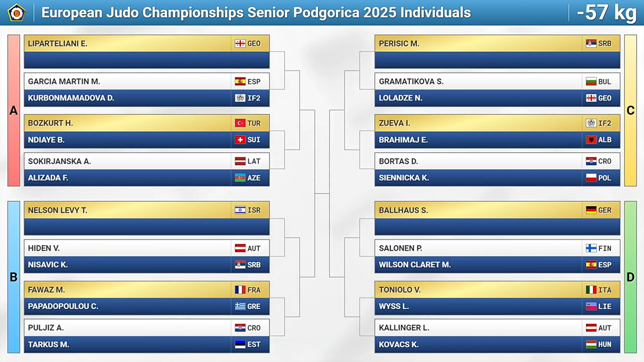644x362 pixels.
Task: Click the Germany flag next to Ballhaus S.
Action: pos(591,210)
